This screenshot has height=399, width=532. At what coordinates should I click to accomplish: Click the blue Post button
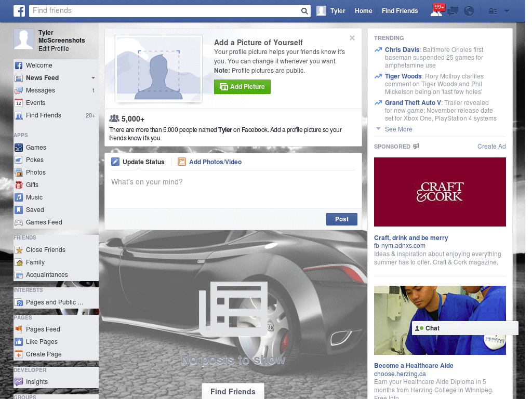click(x=342, y=219)
